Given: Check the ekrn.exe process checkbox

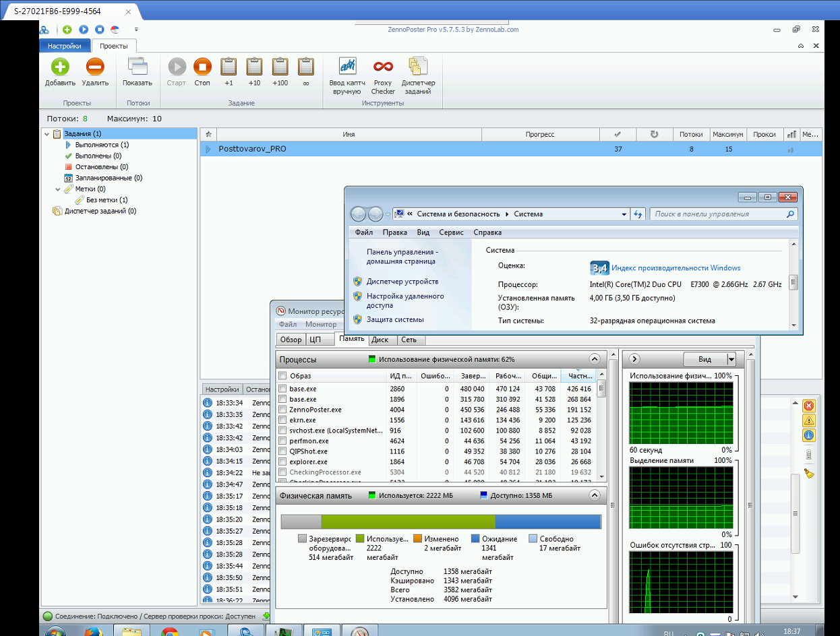Looking at the screenshot, I should (x=283, y=420).
